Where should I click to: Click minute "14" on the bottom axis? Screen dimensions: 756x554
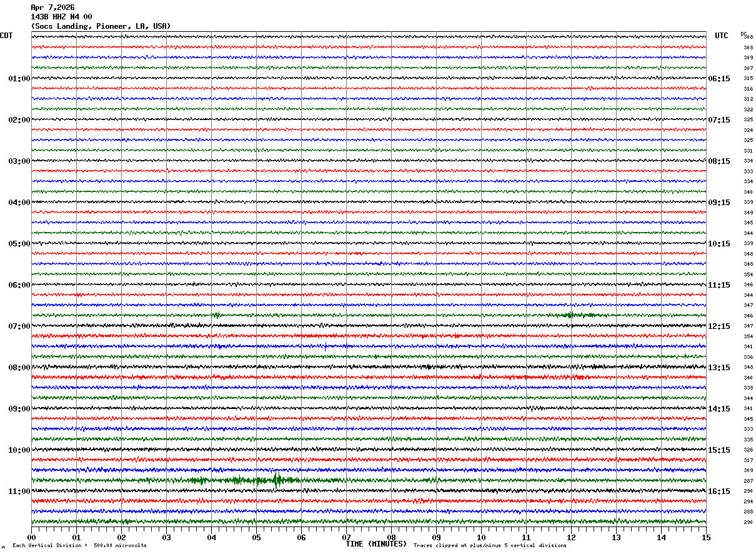[661, 537]
